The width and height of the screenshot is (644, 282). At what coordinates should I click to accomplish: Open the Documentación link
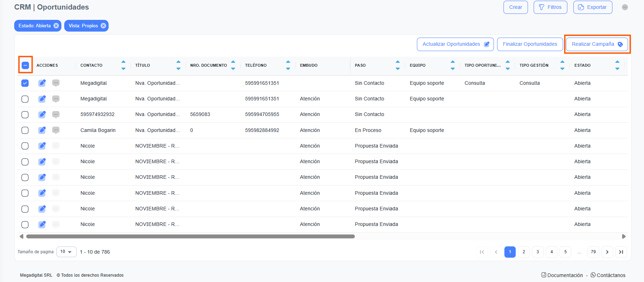point(565,275)
